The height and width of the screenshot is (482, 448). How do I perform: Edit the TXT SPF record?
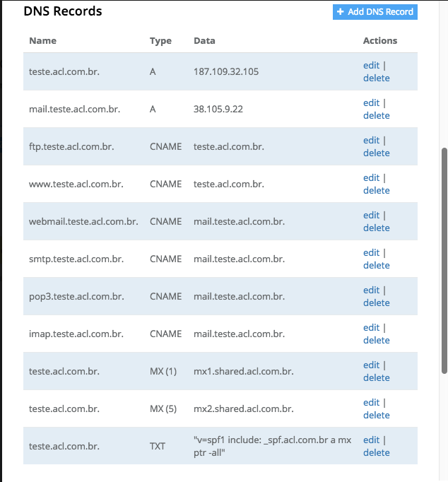point(371,440)
